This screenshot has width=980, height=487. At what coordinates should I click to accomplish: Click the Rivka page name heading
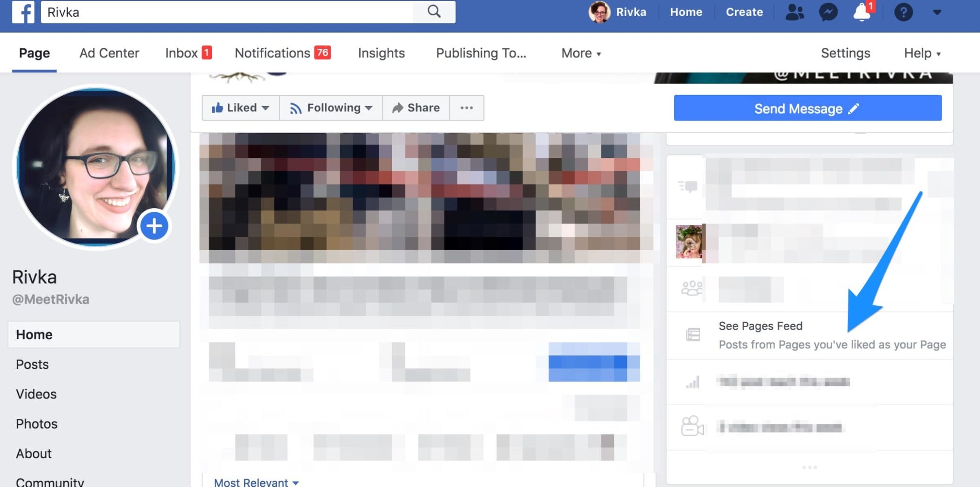(34, 277)
